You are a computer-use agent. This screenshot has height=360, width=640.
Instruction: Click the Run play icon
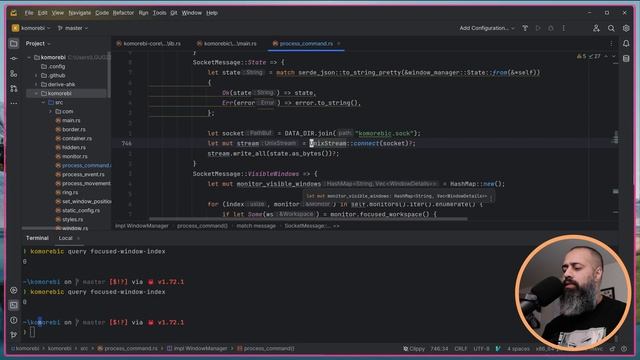[x=538, y=28]
